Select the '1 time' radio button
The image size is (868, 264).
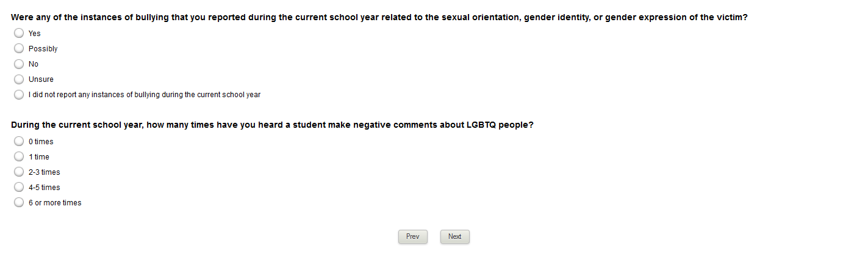(x=19, y=157)
